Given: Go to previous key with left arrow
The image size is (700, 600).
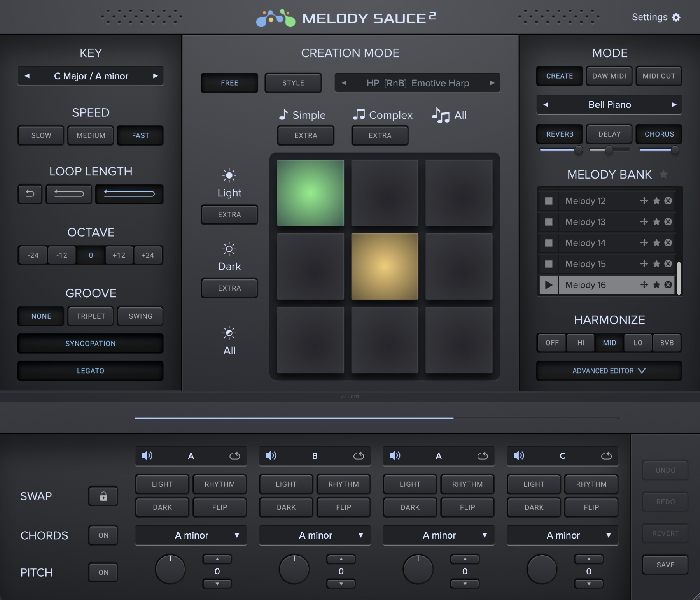Looking at the screenshot, I should pos(27,76).
